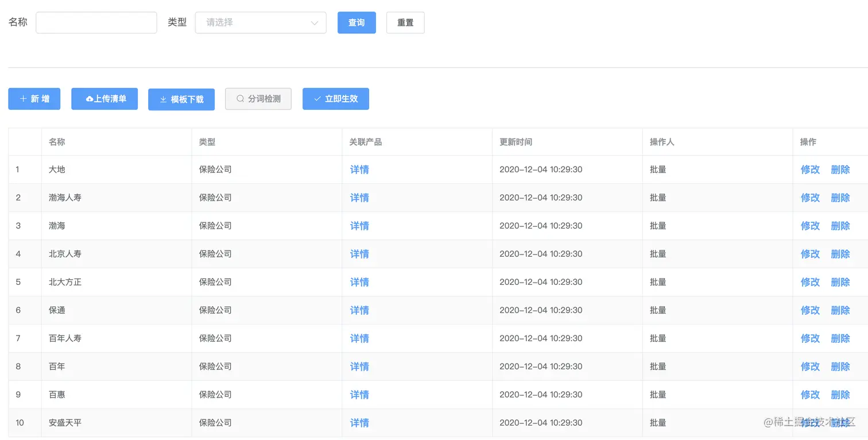Open 详情 link for 百惠 row

[359, 395]
